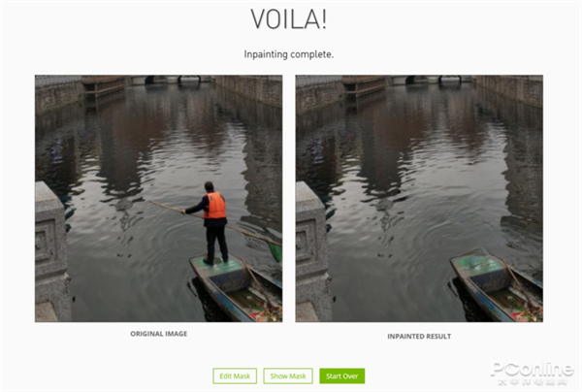Screen dimensions: 582x392
Task: Click the bridge arch in the inpainted result
Action: [450, 79]
